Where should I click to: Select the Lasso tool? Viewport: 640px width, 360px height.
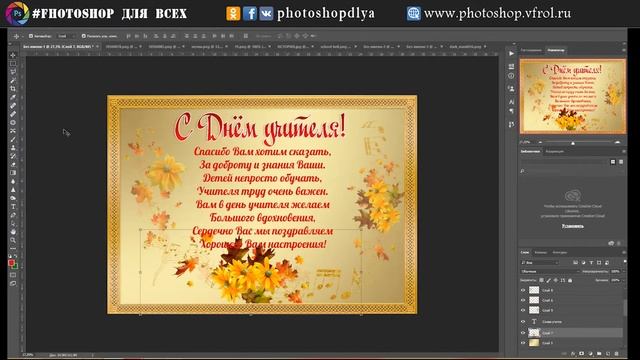(13, 72)
